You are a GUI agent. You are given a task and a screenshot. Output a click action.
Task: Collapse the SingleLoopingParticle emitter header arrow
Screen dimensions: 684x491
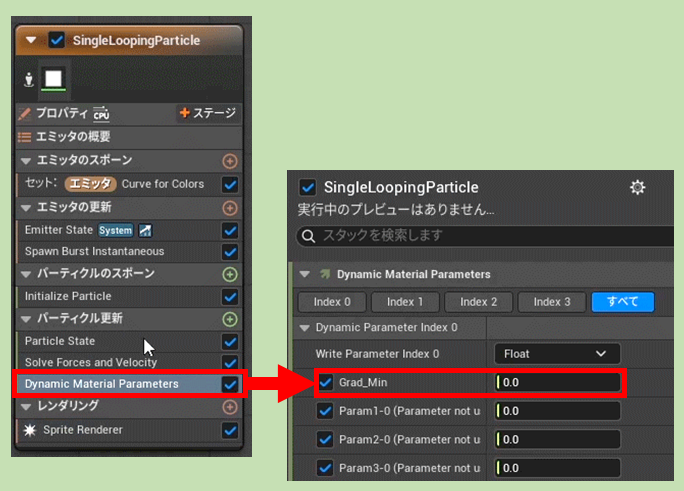(x=32, y=41)
